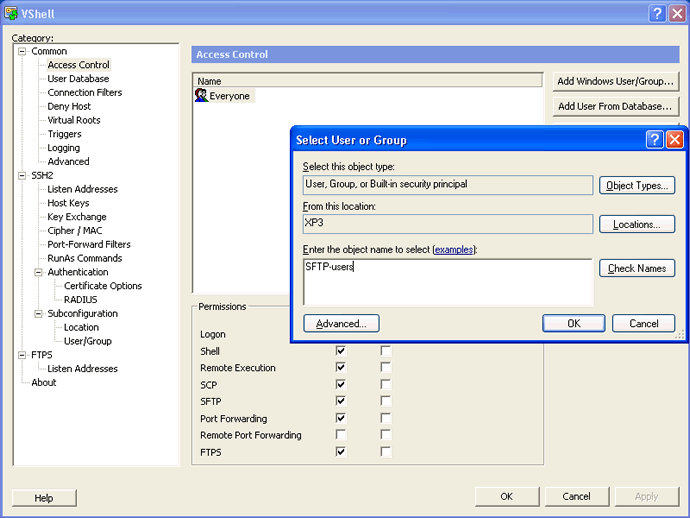This screenshot has width=690, height=518.
Task: Toggle the Shell allow checkbox
Action: [341, 351]
